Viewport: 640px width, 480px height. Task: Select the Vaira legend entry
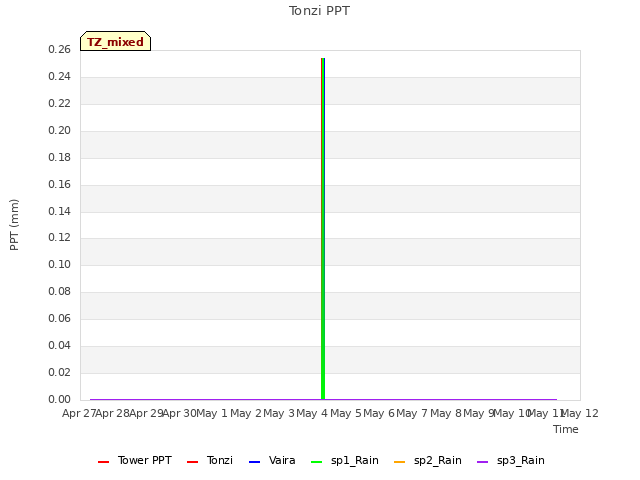pos(272,460)
